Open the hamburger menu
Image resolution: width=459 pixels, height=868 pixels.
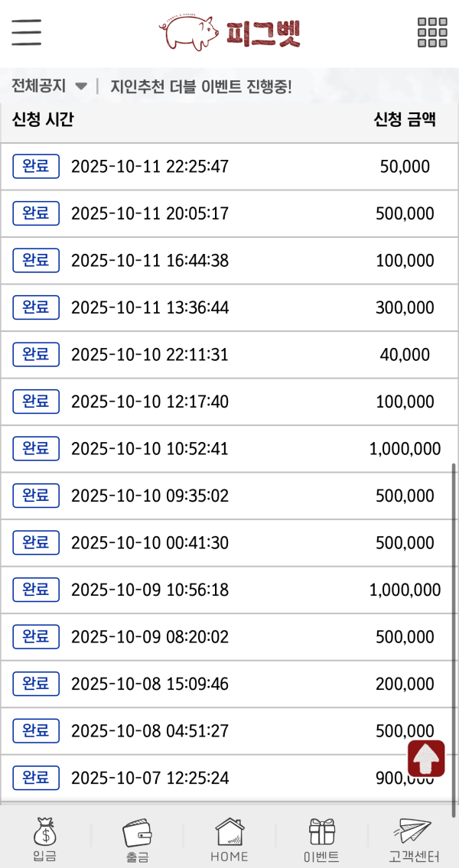[x=26, y=32]
